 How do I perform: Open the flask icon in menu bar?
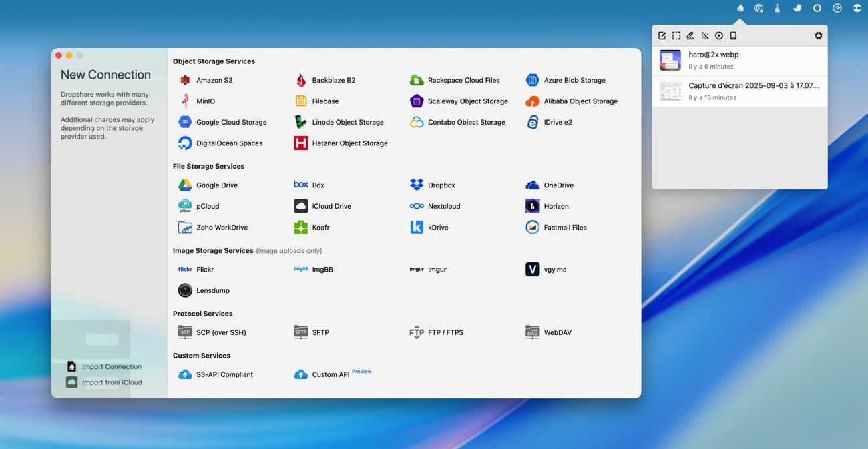(x=777, y=9)
